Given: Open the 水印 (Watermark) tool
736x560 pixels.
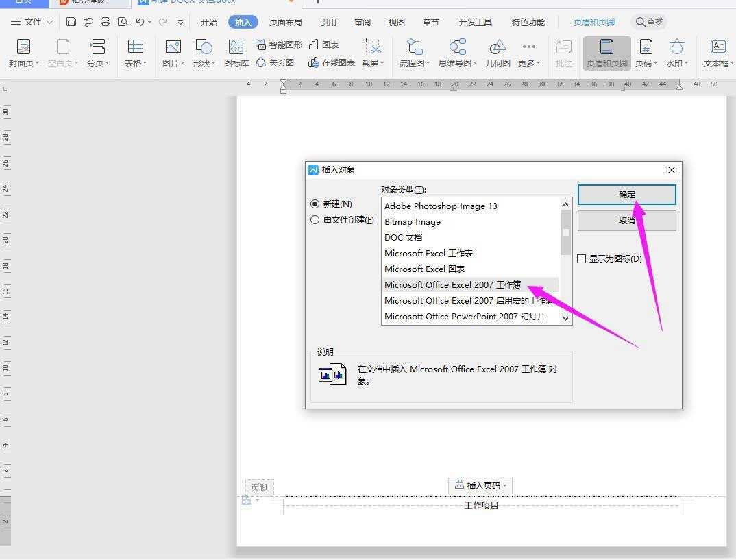Looking at the screenshot, I should (677, 53).
